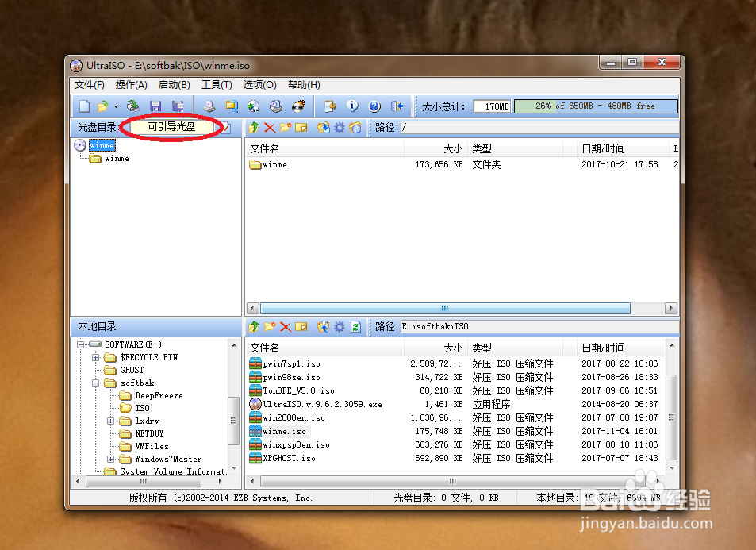Click image list horizontal scrollbar thumb
The width and height of the screenshot is (756, 550).
pyautogui.click(x=445, y=308)
